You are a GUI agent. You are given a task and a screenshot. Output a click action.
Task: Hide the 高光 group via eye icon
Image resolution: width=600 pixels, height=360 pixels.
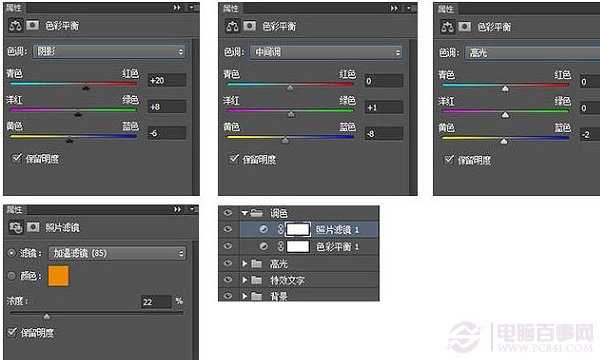228,263
